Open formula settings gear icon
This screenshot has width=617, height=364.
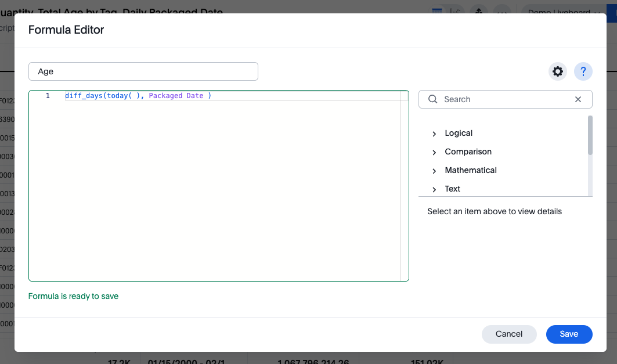(x=558, y=71)
